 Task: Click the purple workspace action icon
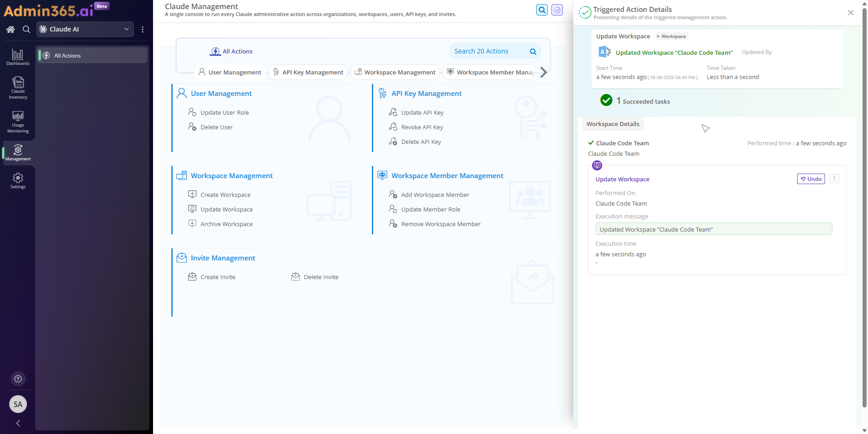point(597,165)
